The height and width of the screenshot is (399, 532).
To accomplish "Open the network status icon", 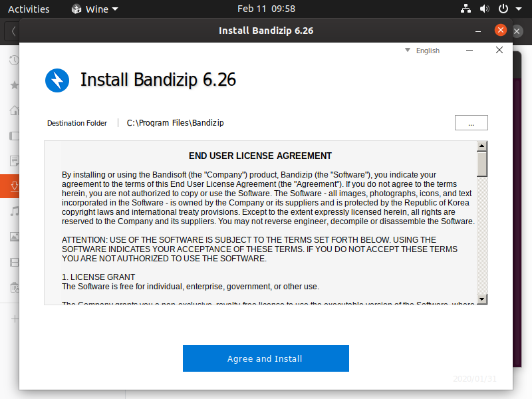I will [x=465, y=9].
